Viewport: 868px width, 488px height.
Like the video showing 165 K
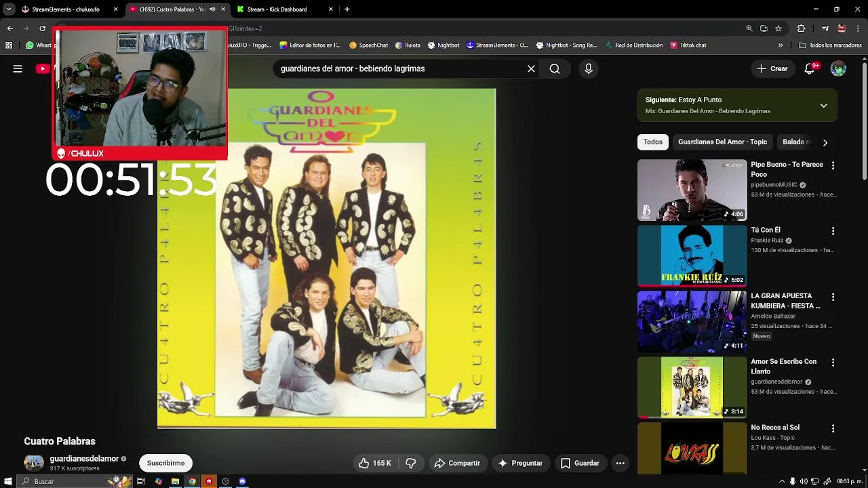[x=375, y=463]
